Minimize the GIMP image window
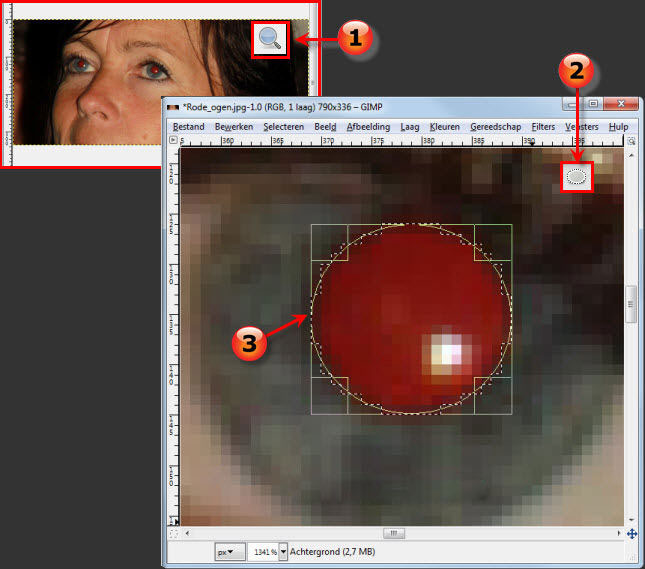This screenshot has height=569, width=645. click(x=573, y=104)
